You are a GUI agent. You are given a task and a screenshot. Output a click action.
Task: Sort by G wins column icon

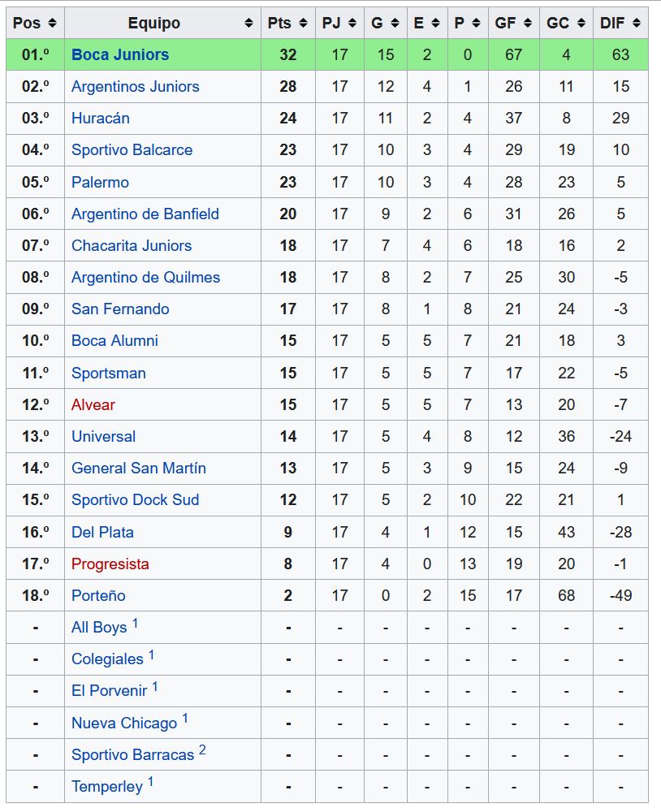click(x=395, y=23)
